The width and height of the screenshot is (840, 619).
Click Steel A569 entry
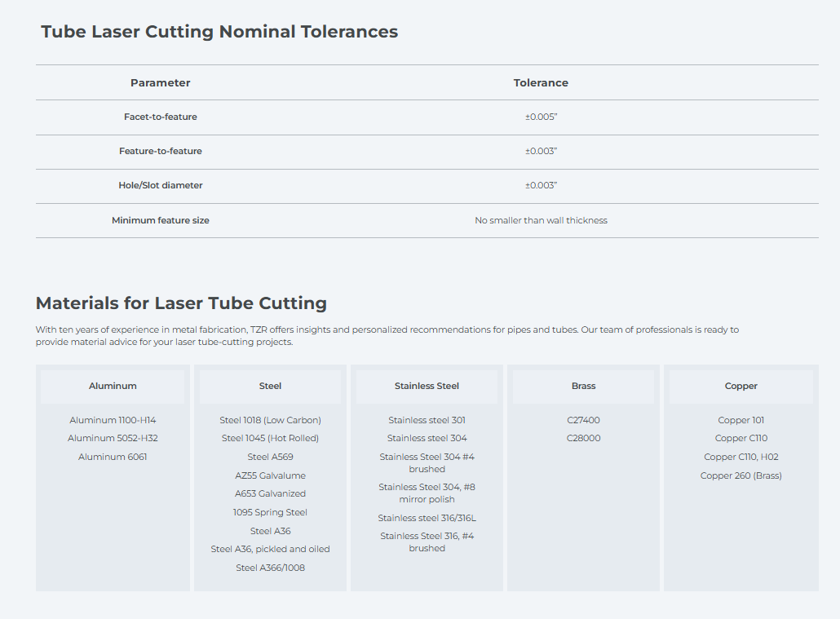pos(270,458)
